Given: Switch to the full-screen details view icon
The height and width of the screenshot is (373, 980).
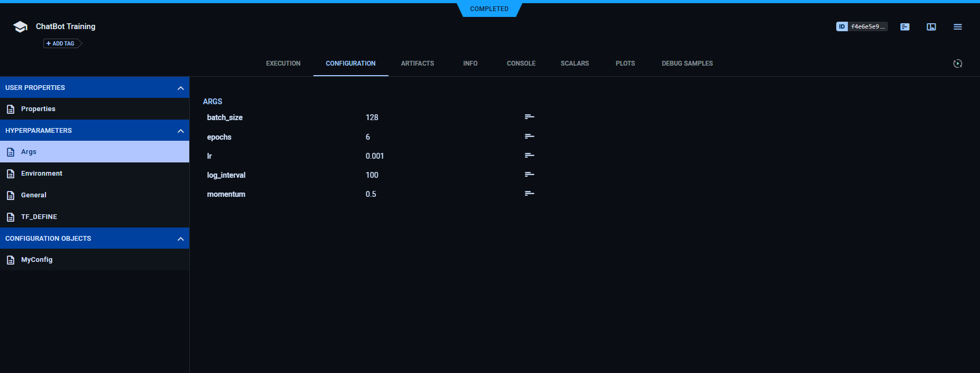Looking at the screenshot, I should (931, 27).
